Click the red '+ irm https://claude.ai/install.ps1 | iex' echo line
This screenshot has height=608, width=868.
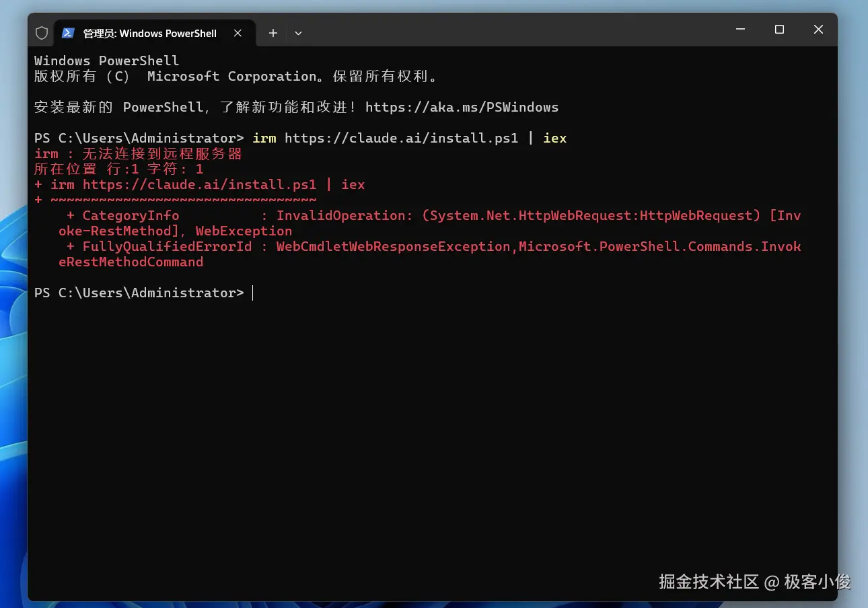click(x=199, y=184)
